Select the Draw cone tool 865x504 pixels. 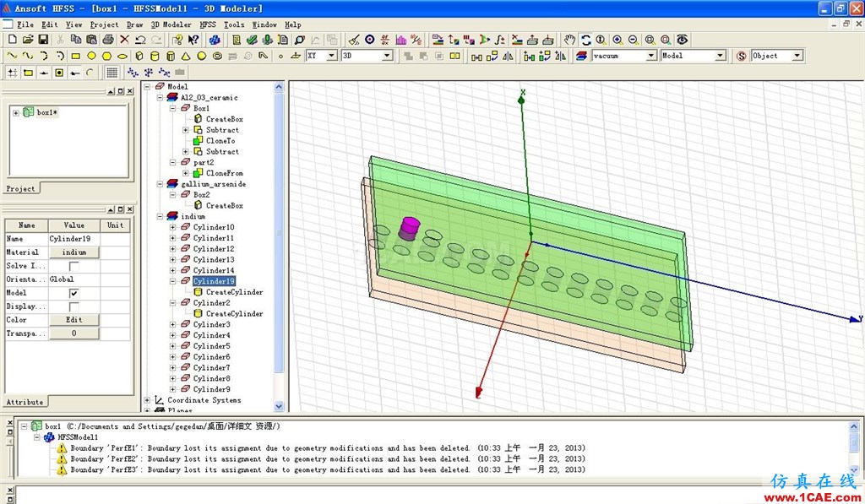pyautogui.click(x=186, y=56)
